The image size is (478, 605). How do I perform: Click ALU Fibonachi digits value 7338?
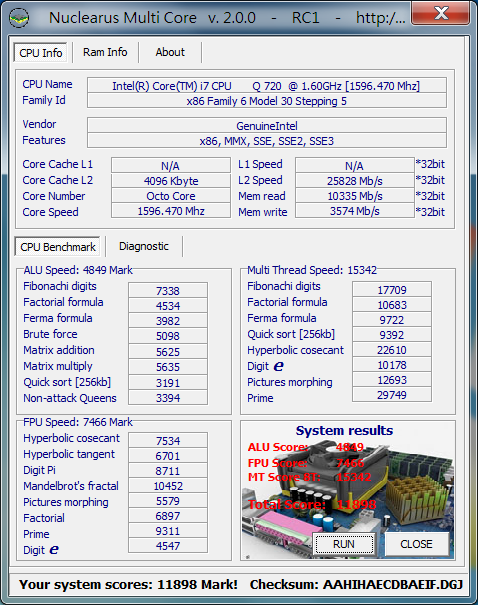tap(168, 290)
